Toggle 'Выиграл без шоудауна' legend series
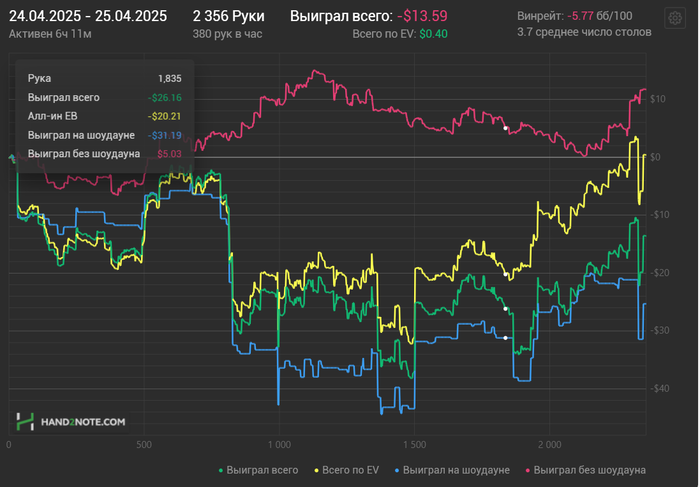 click(589, 469)
